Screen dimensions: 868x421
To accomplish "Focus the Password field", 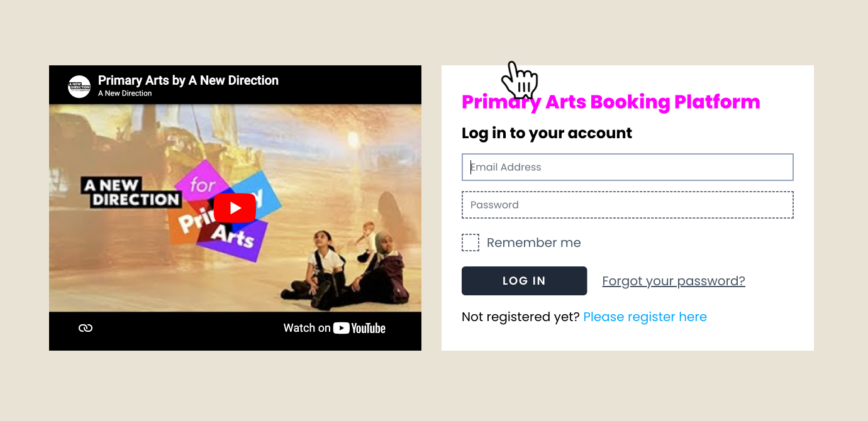I will pyautogui.click(x=627, y=205).
